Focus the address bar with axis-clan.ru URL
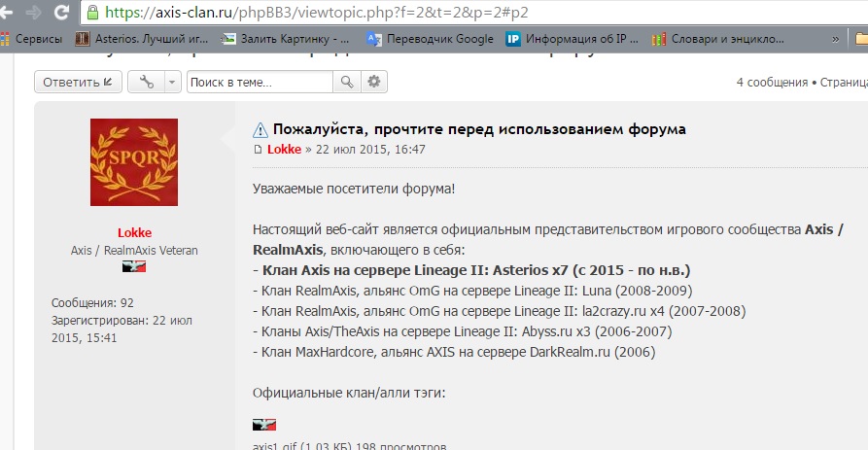The height and width of the screenshot is (450, 868). [474, 13]
